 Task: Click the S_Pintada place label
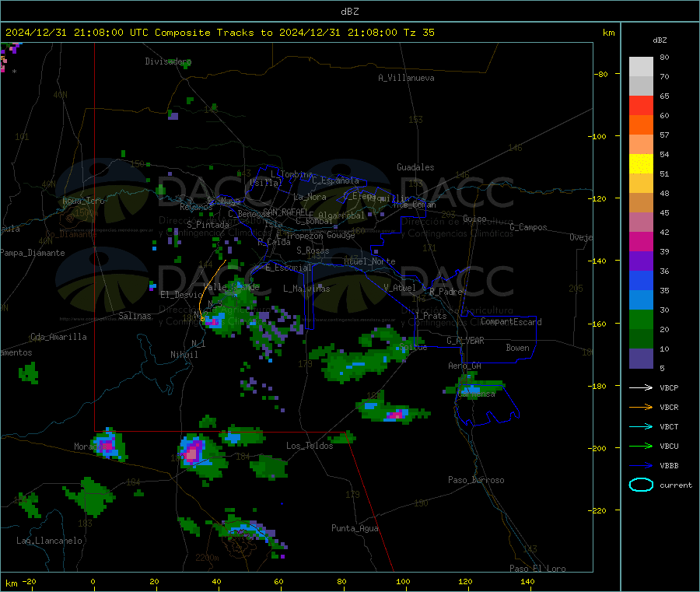pyautogui.click(x=208, y=225)
